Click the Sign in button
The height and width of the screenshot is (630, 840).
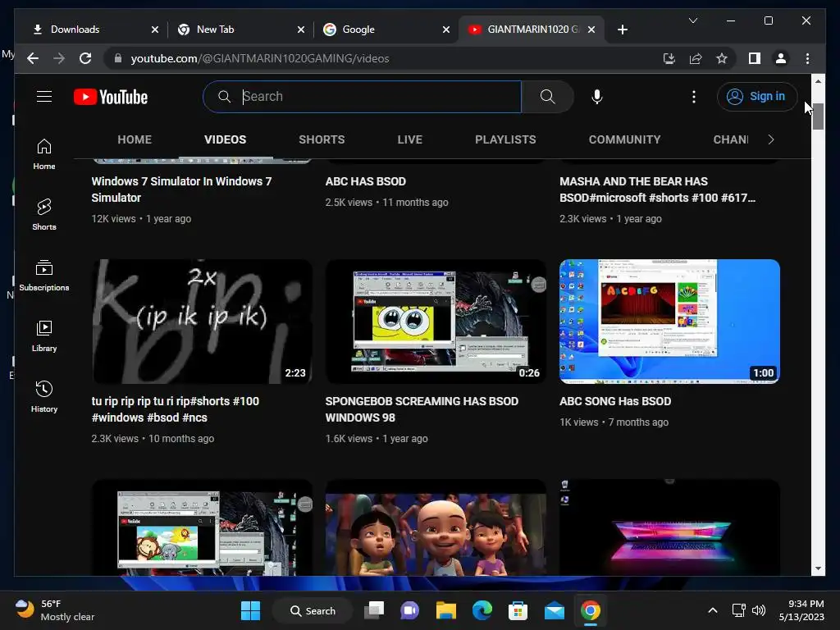[757, 97]
